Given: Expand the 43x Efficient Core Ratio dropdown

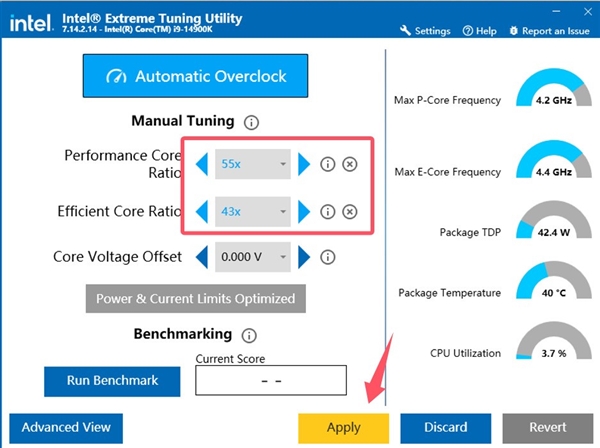Looking at the screenshot, I should pos(253,212).
